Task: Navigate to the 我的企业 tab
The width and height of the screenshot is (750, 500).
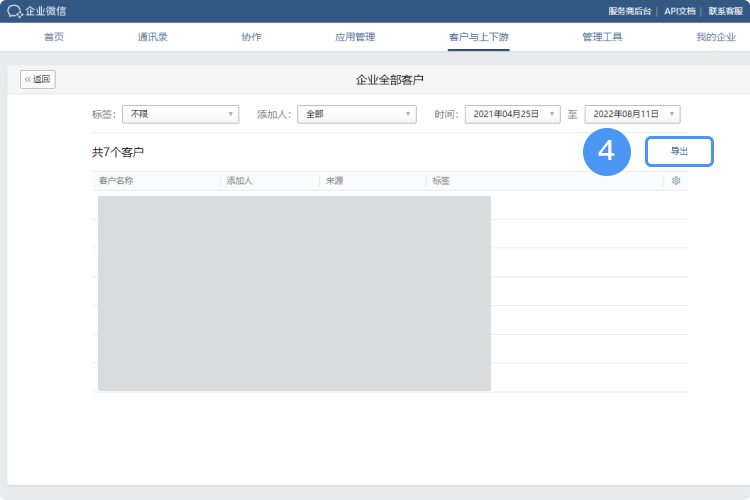Action: click(716, 37)
